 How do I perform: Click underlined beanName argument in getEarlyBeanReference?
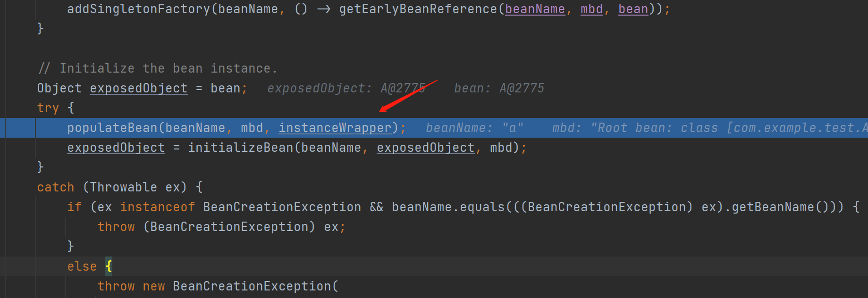pyautogui.click(x=535, y=9)
